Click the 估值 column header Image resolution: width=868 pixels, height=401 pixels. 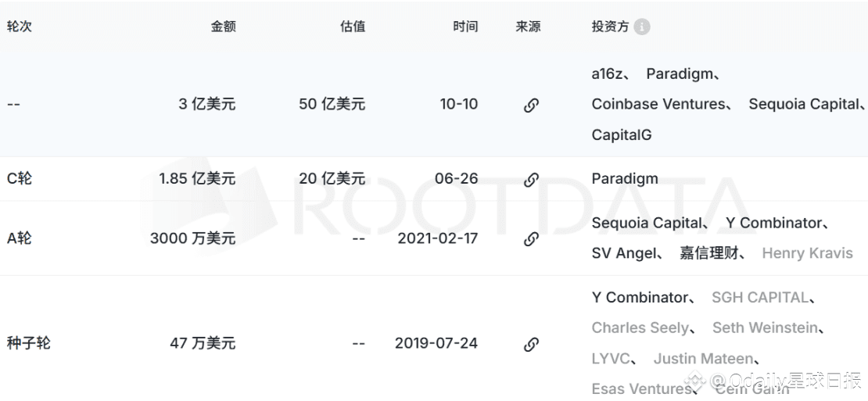coord(353,27)
